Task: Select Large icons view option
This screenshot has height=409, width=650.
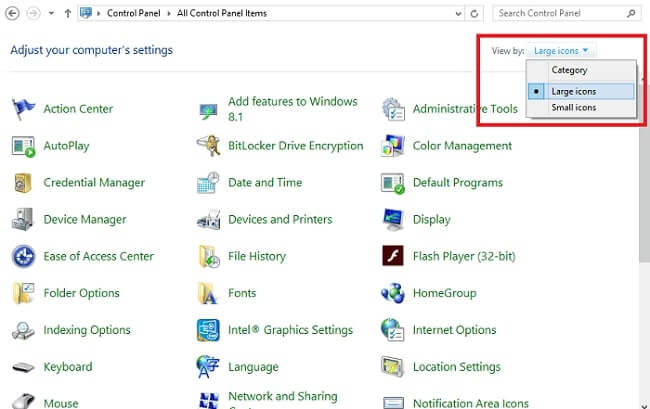Action: click(573, 91)
